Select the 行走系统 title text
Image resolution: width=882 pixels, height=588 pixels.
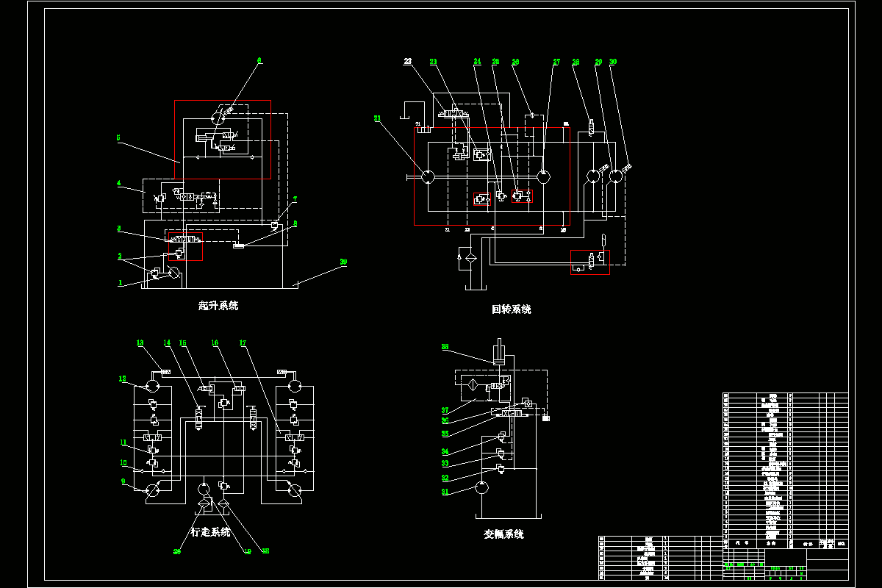[211, 531]
